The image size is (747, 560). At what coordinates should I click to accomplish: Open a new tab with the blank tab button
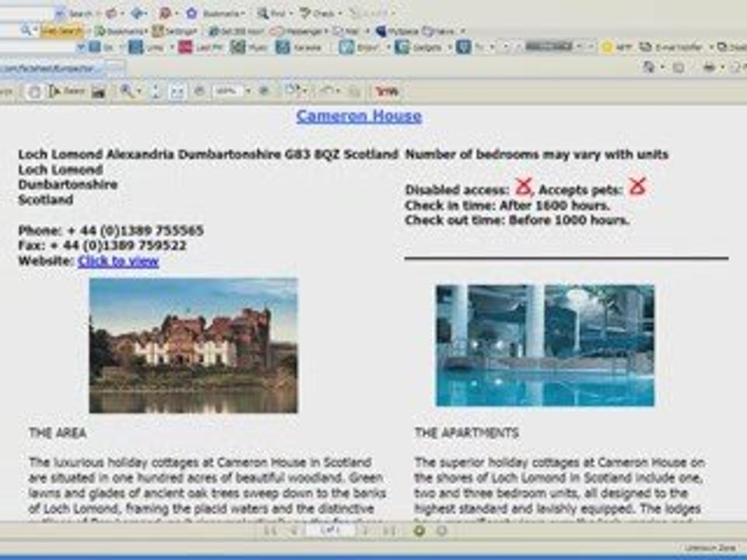pyautogui.click(x=116, y=68)
